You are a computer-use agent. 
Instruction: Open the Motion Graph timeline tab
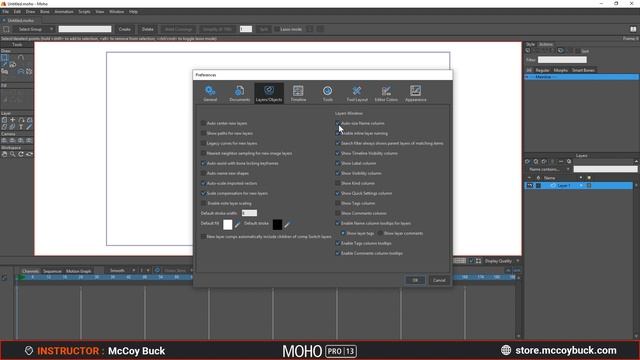tap(78, 271)
